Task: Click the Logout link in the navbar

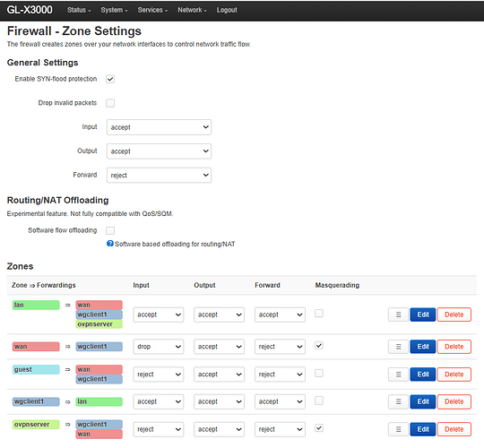Action: (x=227, y=10)
